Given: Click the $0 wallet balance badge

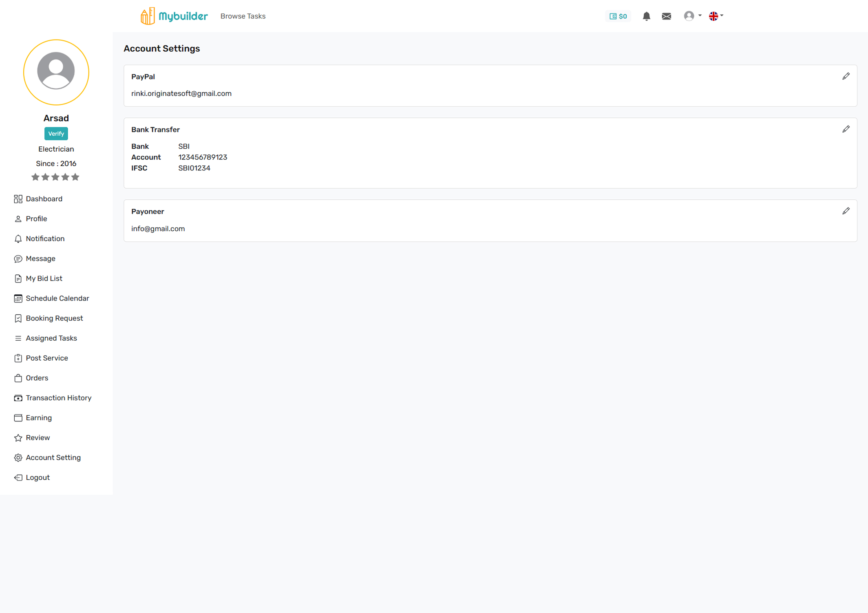Looking at the screenshot, I should (618, 16).
